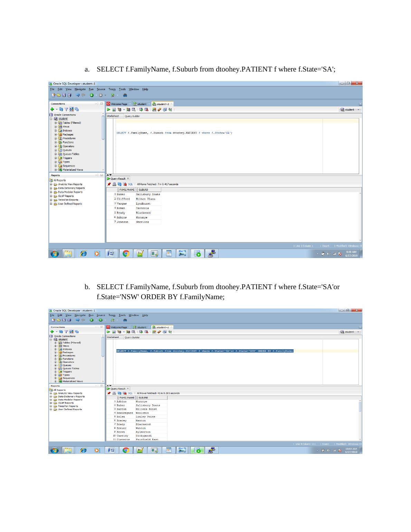Click Run Statement icon in upper SQL Developer window
Image resolution: width=411 pixels, height=532 pixels.
pyautogui.click(x=109, y=110)
